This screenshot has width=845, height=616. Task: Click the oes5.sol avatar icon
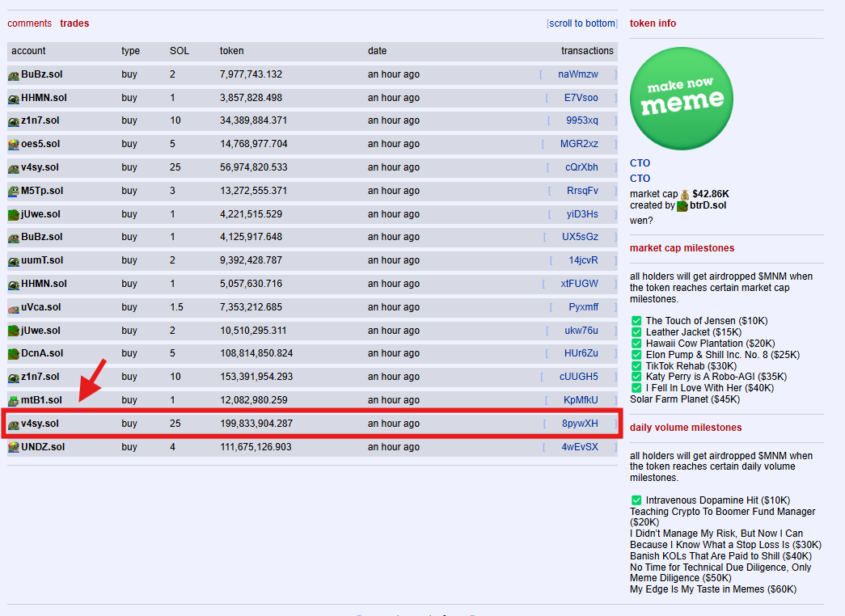pos(14,145)
